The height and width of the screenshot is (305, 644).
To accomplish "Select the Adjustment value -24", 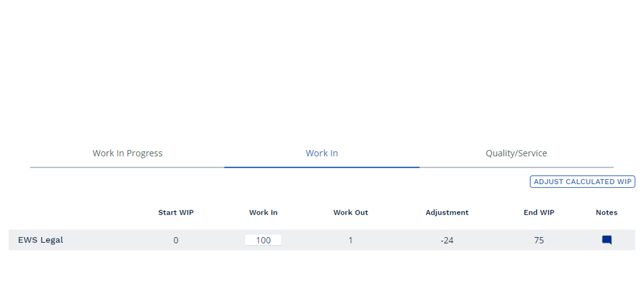I will pos(447,241).
